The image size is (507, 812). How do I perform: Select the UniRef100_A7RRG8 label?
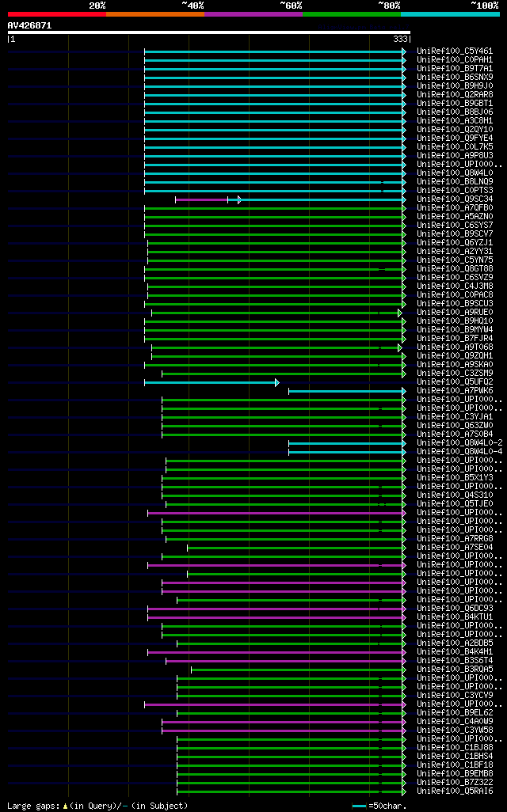[455, 539]
